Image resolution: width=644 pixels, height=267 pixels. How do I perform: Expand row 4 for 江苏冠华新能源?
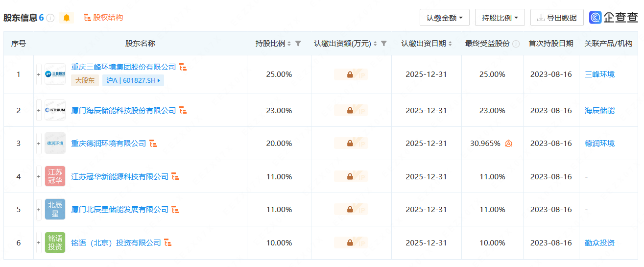[x=39, y=176]
